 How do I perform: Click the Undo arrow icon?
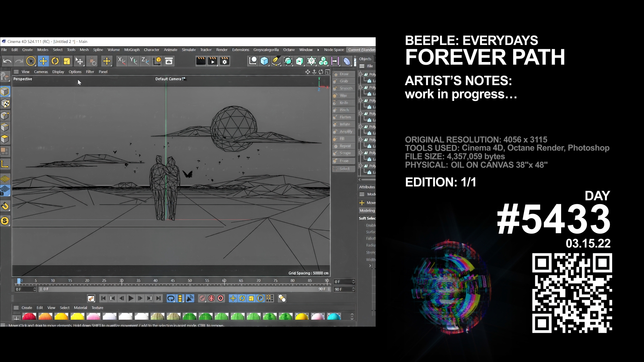coord(7,61)
